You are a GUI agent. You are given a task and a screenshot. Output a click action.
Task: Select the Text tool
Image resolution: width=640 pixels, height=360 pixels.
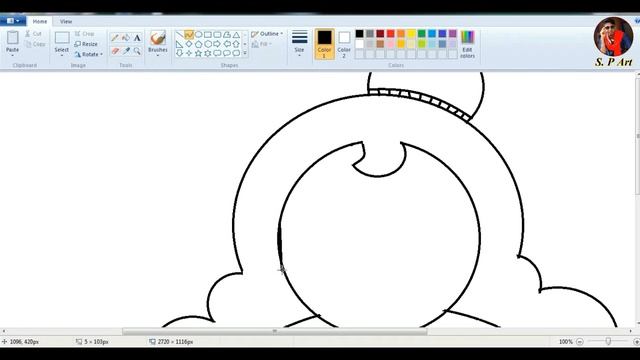[x=137, y=38]
